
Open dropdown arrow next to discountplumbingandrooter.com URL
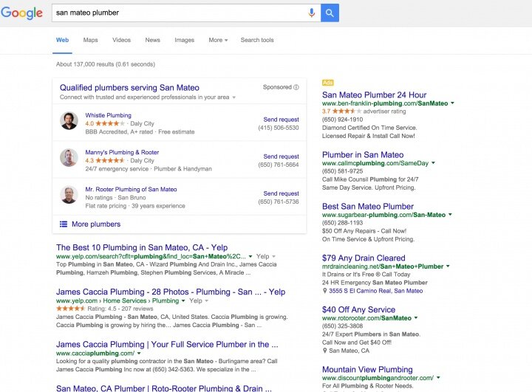(438, 378)
